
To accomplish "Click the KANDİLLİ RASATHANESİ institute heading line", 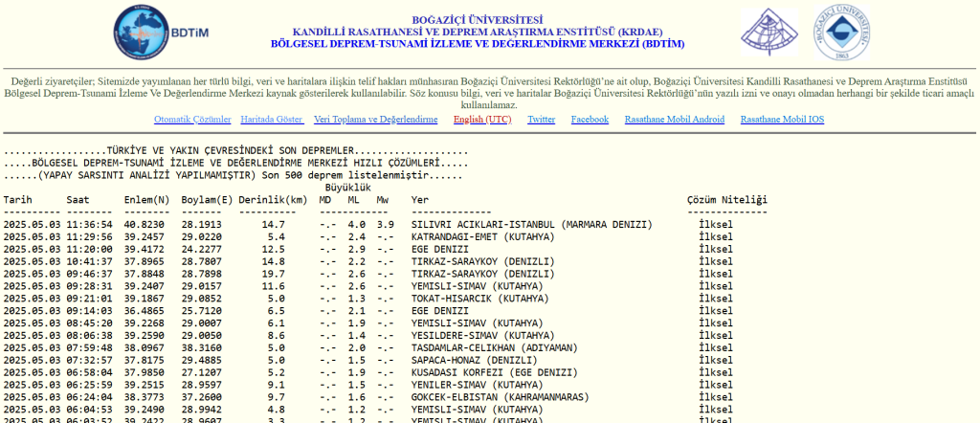I will pyautogui.click(x=478, y=32).
